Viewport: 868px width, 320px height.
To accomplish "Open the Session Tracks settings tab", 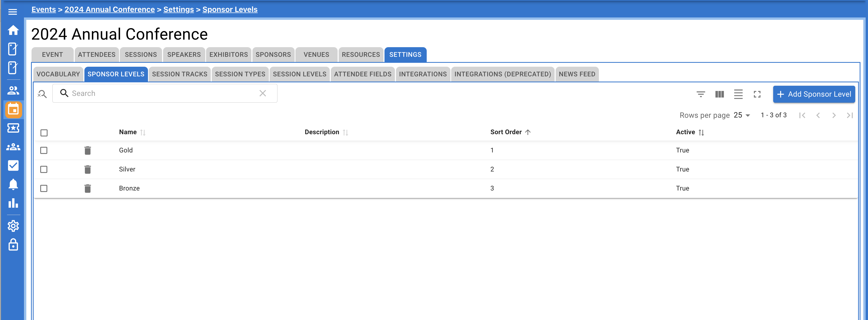I will (x=179, y=74).
